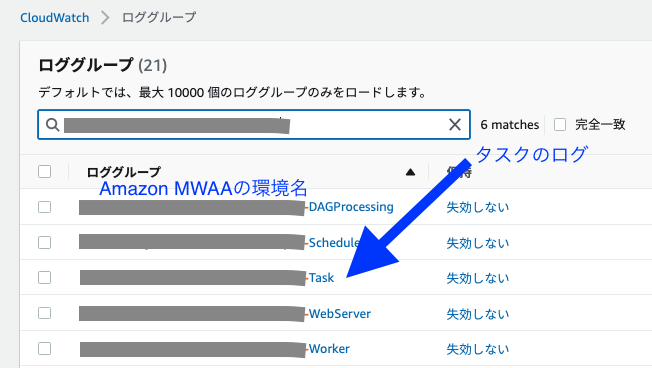Tick the select-all checkbox in header
Screen dimensions: 652x368
click(44, 171)
